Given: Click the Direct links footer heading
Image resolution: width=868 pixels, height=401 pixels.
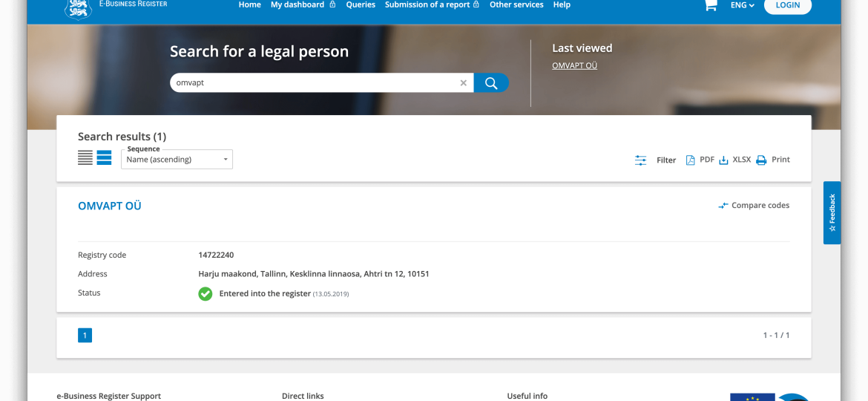Looking at the screenshot, I should click(303, 396).
